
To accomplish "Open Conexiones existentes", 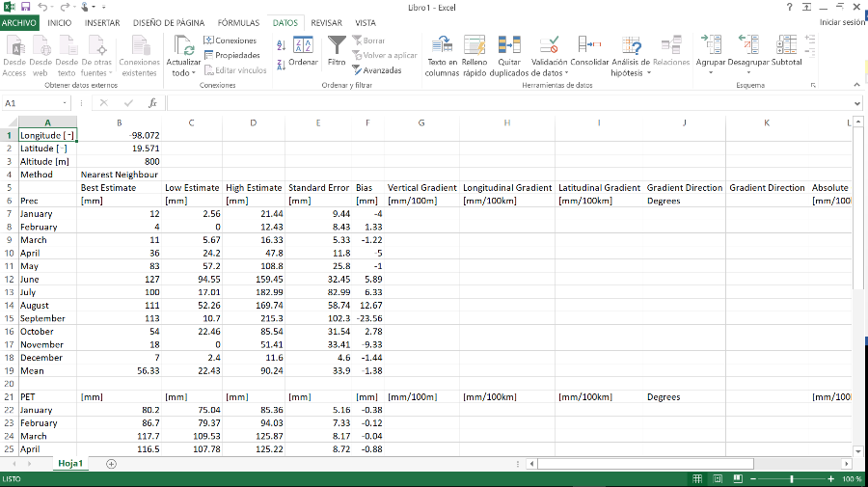I will coord(140,56).
